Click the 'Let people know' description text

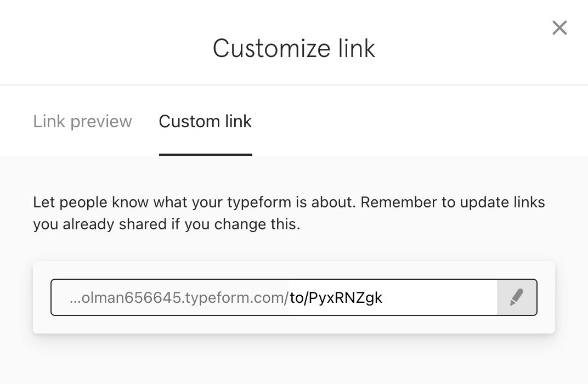click(x=289, y=213)
